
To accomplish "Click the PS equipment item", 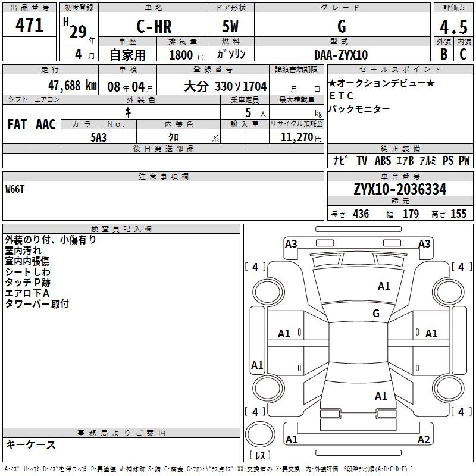I will pyautogui.click(x=448, y=161).
